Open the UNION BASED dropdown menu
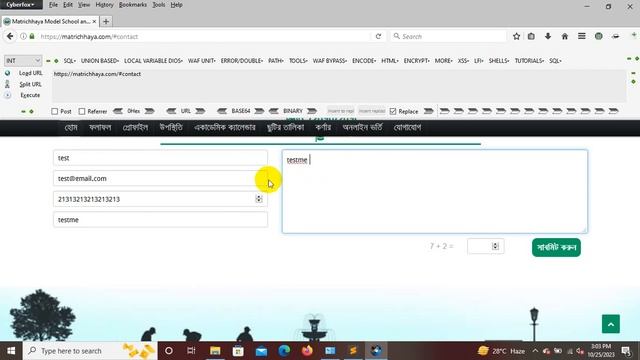Screen dimensions: 640x360 (100, 60)
